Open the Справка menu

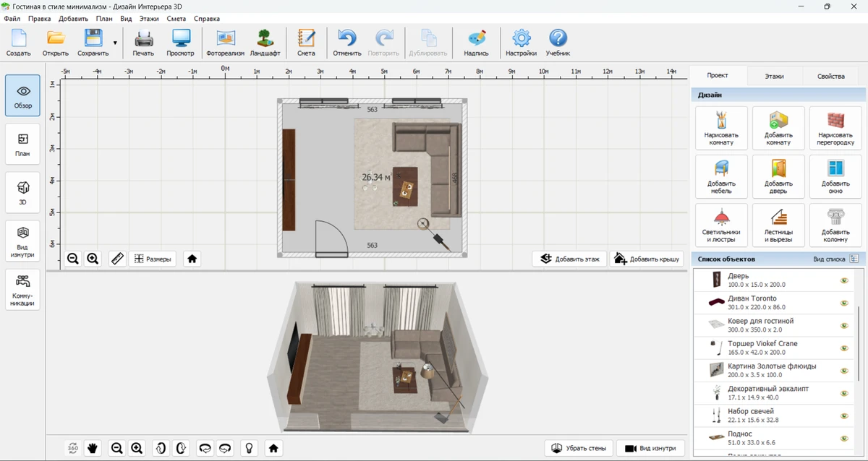click(207, 18)
